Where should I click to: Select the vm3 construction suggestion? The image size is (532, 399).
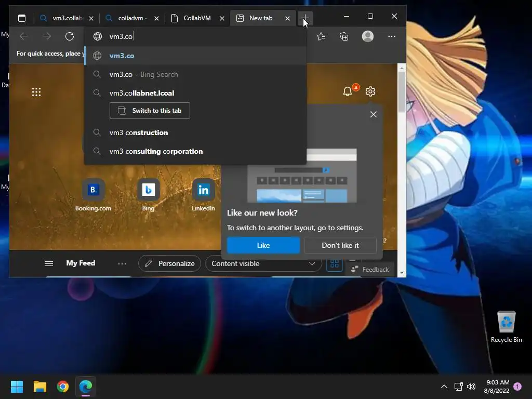(195, 132)
